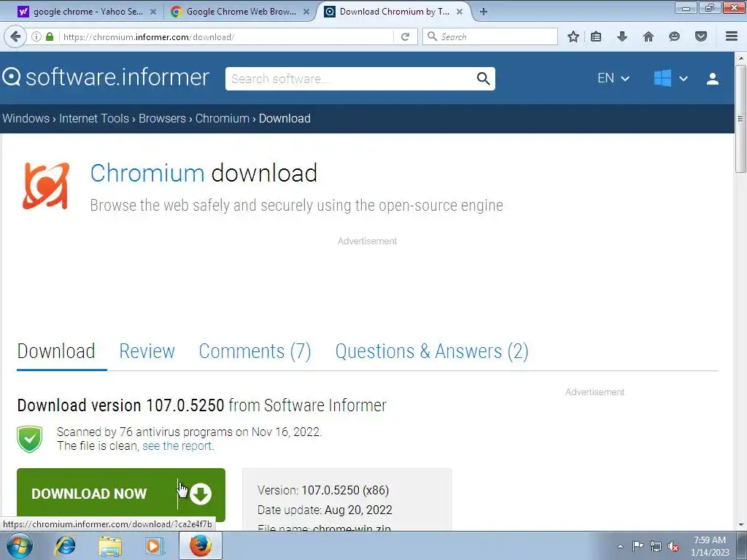
Task: Open the file explorer taskbar icon
Action: 110,545
